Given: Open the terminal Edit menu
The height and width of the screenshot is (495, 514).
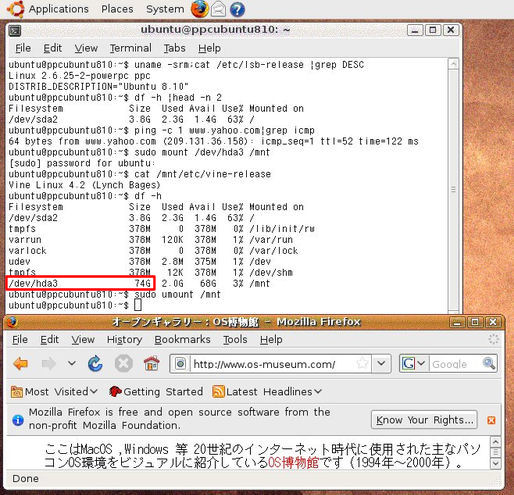Looking at the screenshot, I should [53, 48].
